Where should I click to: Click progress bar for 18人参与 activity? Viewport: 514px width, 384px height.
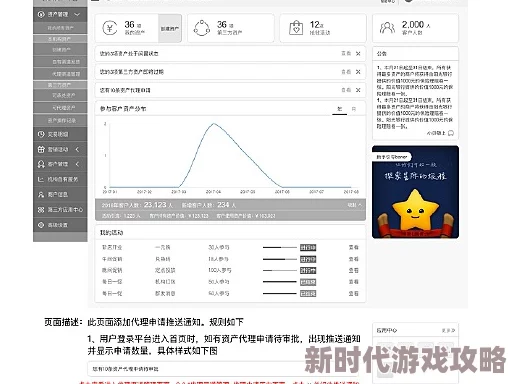pyautogui.click(x=279, y=259)
